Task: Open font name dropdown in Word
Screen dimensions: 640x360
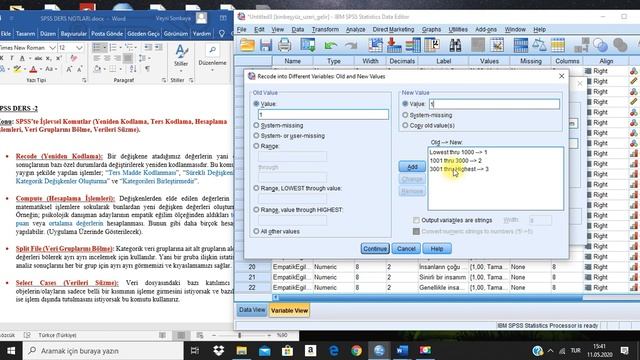Action: (x=52, y=48)
